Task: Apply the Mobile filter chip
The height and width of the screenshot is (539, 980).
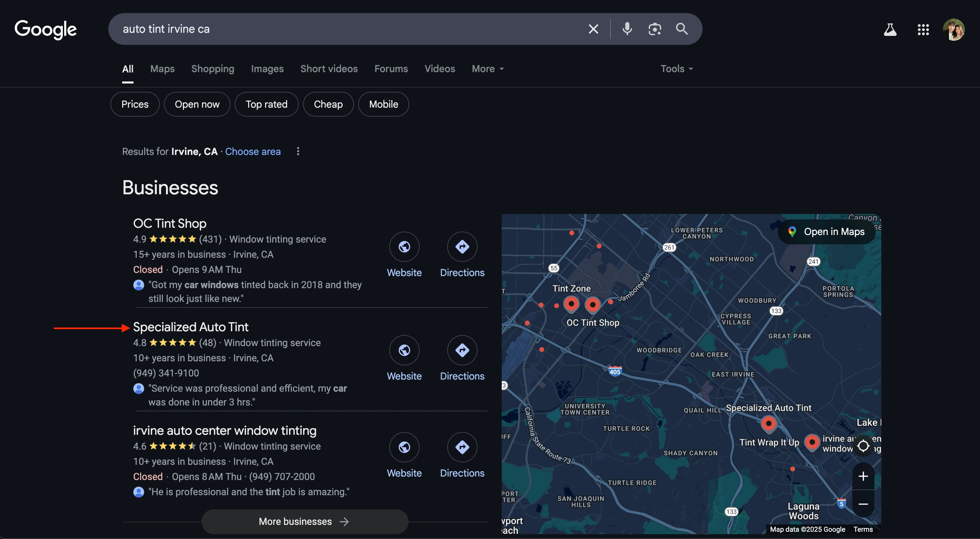Action: [x=383, y=104]
